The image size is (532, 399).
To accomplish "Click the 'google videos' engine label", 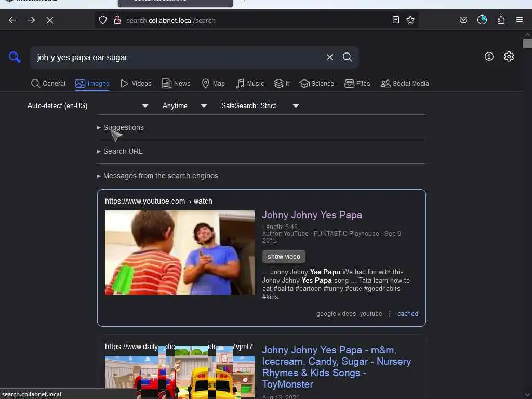I will 336,314.
